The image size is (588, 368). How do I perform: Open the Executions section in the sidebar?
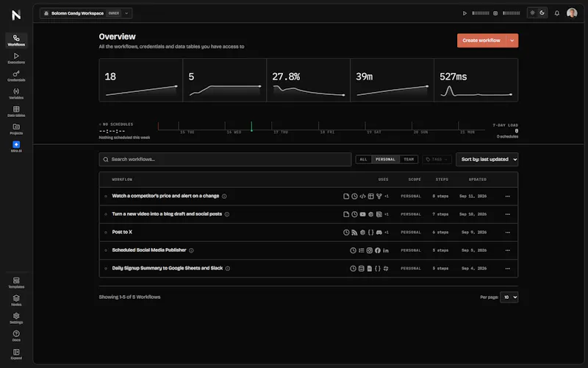[16, 58]
